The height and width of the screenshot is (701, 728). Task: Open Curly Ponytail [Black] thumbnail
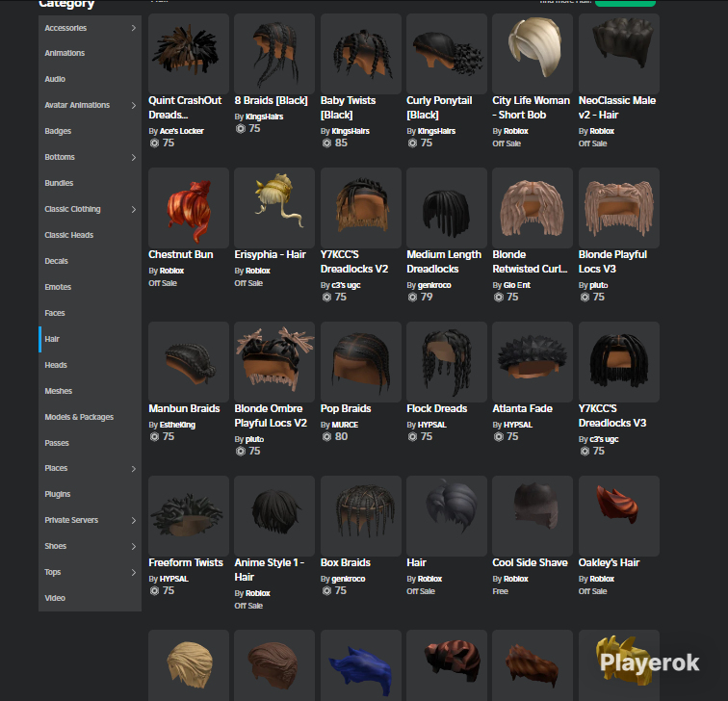click(447, 54)
